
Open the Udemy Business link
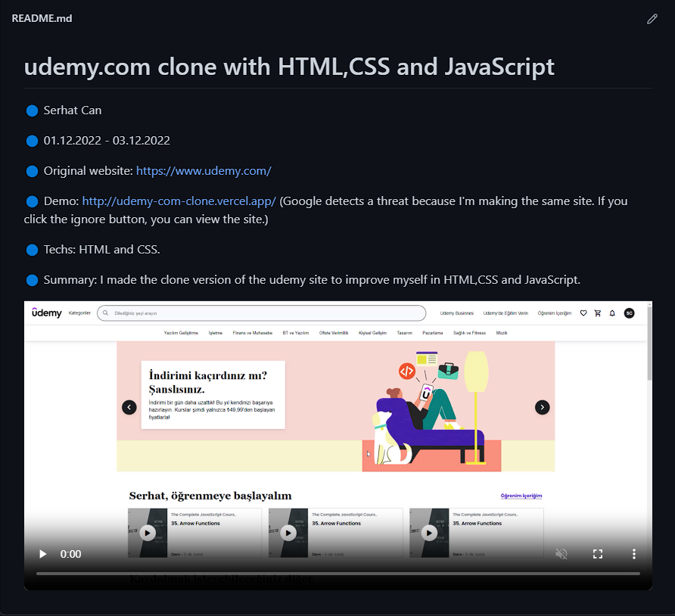tap(457, 313)
